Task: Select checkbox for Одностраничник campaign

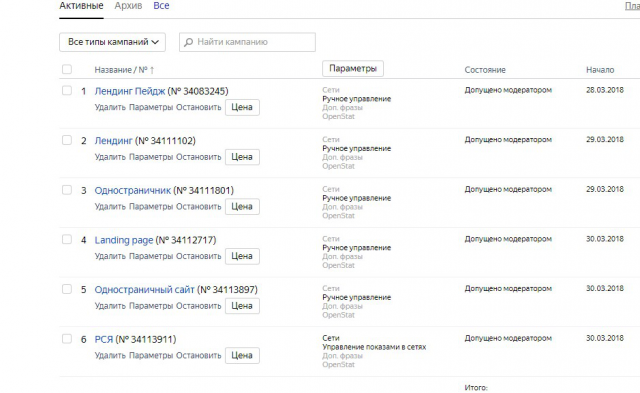Action: [67, 190]
